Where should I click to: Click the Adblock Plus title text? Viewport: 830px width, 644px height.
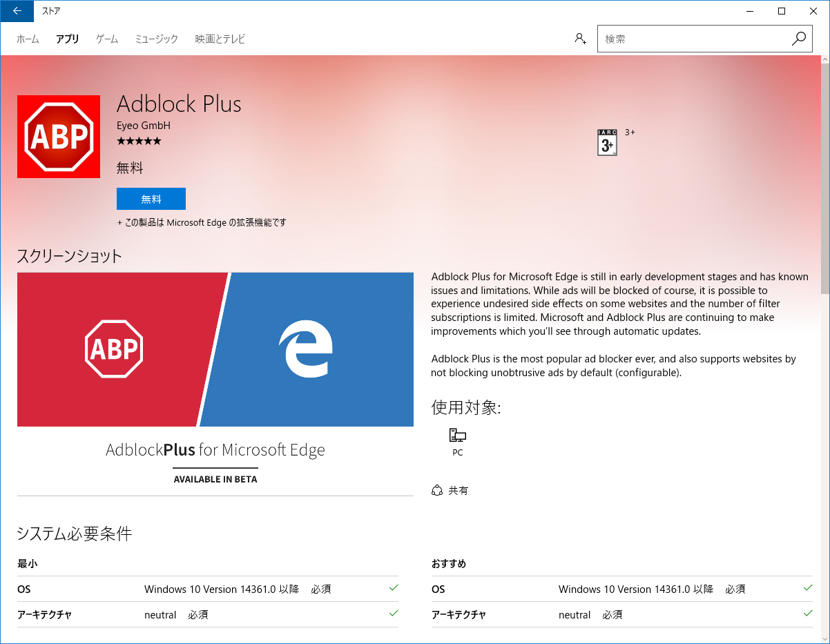click(180, 104)
